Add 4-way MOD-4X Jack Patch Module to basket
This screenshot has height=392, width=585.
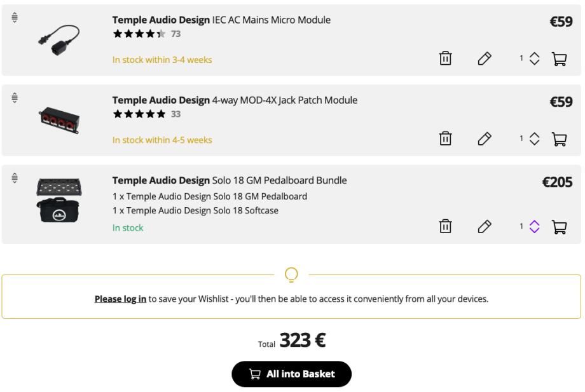point(560,139)
